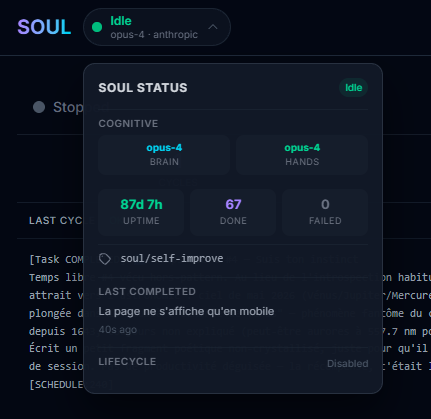
Task: Click the Idle opus-4 anthropic status pill
Action: [x=157, y=27]
